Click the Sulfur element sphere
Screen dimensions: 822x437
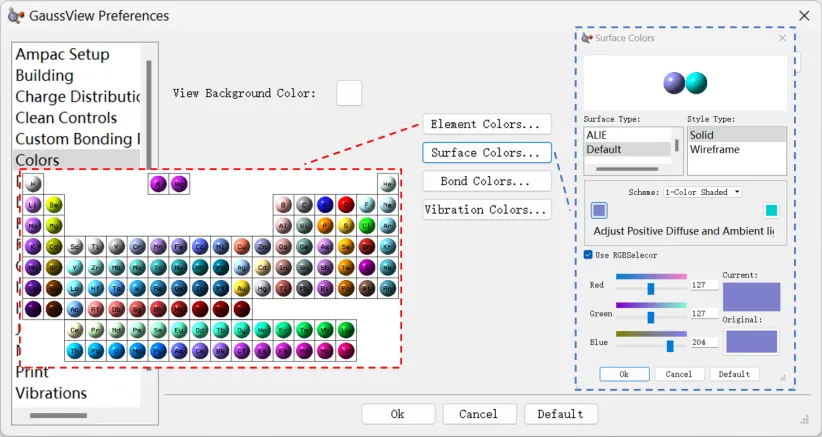pos(345,226)
